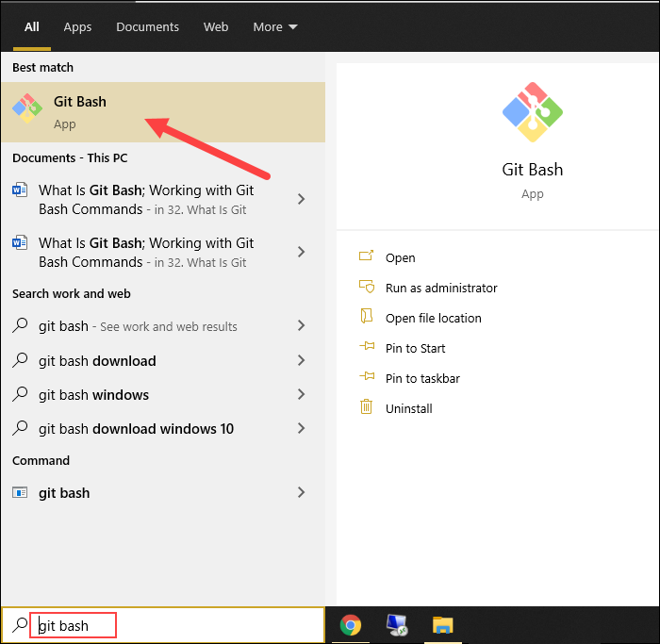Screen dimensions: 660x644
Task: Select the 'git bash' Command result
Action: [x=64, y=492]
